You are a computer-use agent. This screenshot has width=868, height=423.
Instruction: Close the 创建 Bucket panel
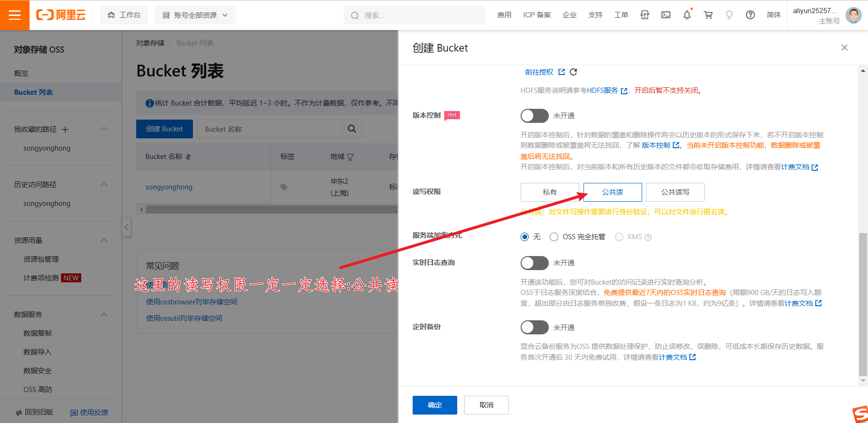[x=844, y=47]
